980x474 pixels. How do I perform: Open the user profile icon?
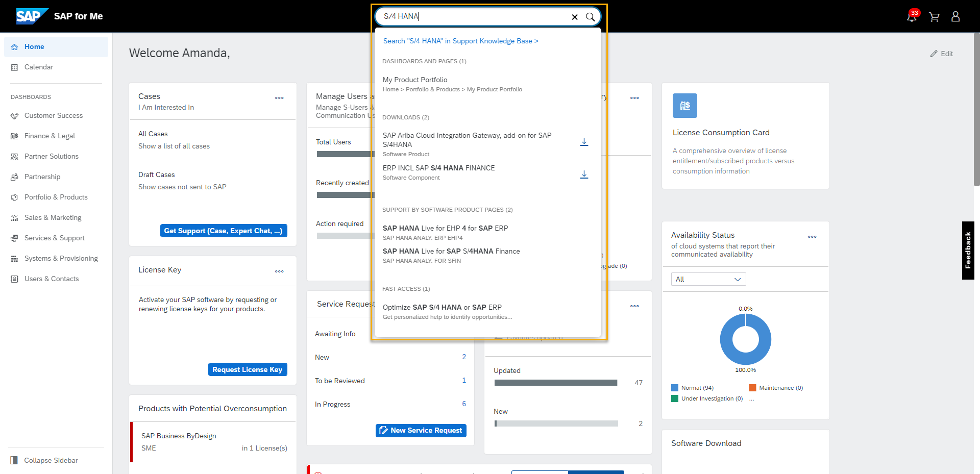pyautogui.click(x=955, y=17)
